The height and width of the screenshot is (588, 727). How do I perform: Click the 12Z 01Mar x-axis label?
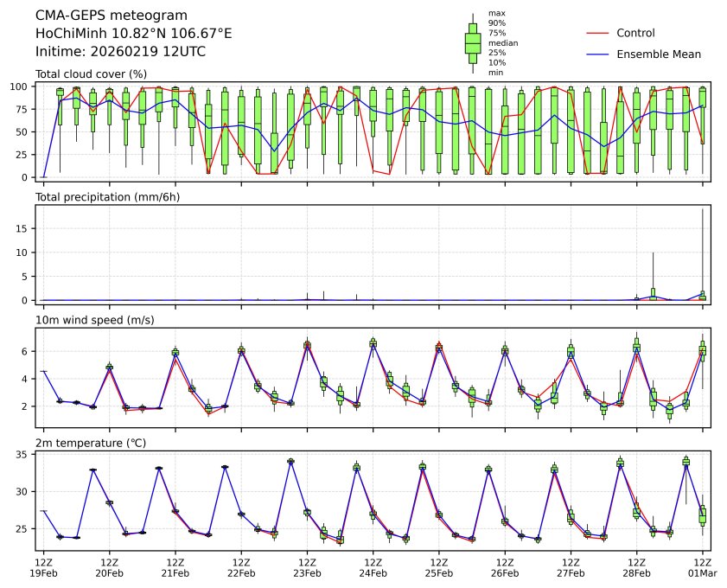[x=702, y=566]
